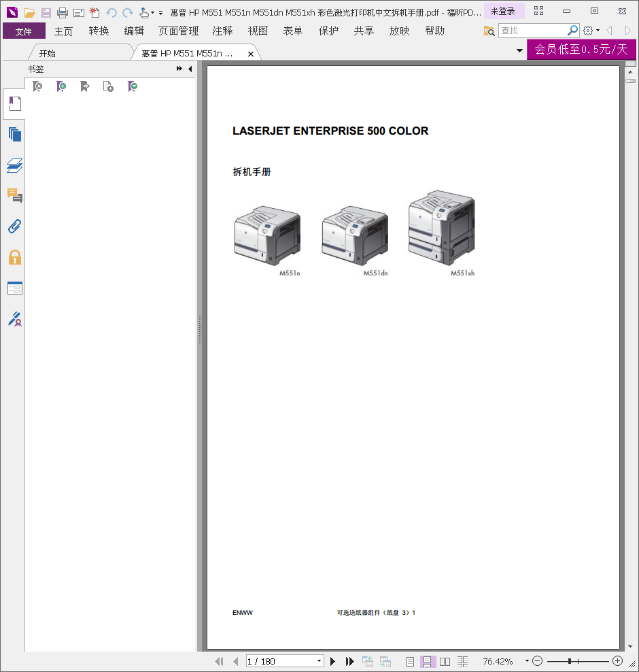Delete the selected bookmark
This screenshot has height=672, width=639.
[x=37, y=86]
